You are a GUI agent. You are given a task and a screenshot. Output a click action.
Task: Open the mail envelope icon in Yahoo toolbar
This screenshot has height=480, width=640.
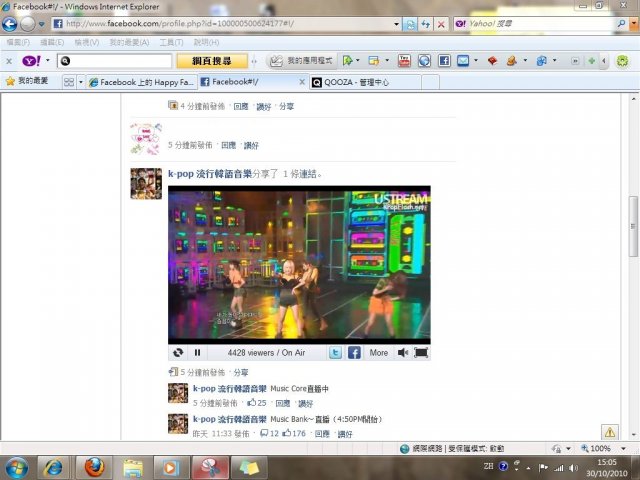pyautogui.click(x=463, y=61)
